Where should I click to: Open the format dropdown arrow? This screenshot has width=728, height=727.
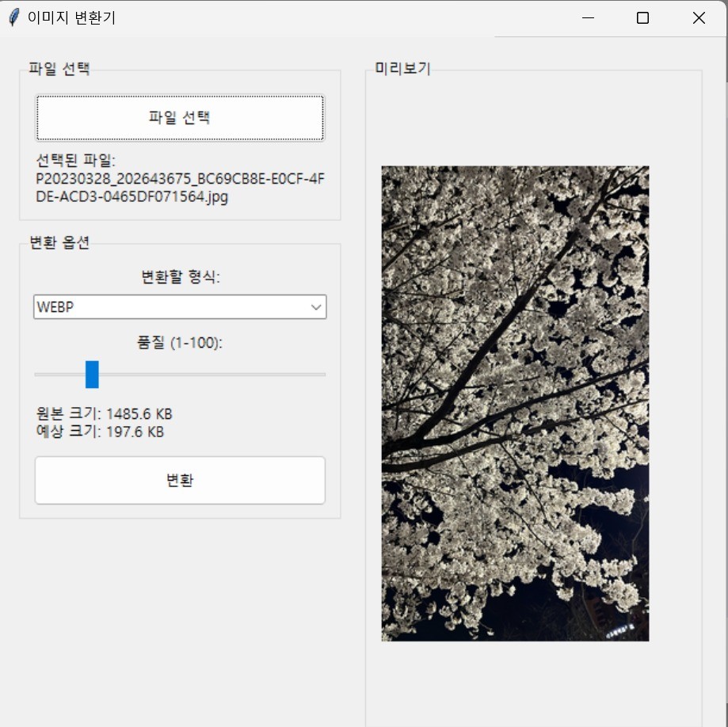316,307
